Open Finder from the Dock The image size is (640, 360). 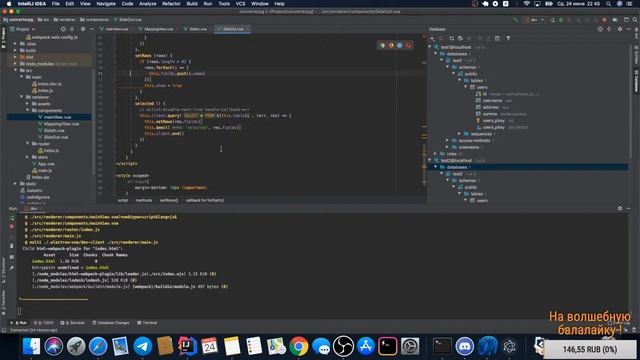pos(31,346)
